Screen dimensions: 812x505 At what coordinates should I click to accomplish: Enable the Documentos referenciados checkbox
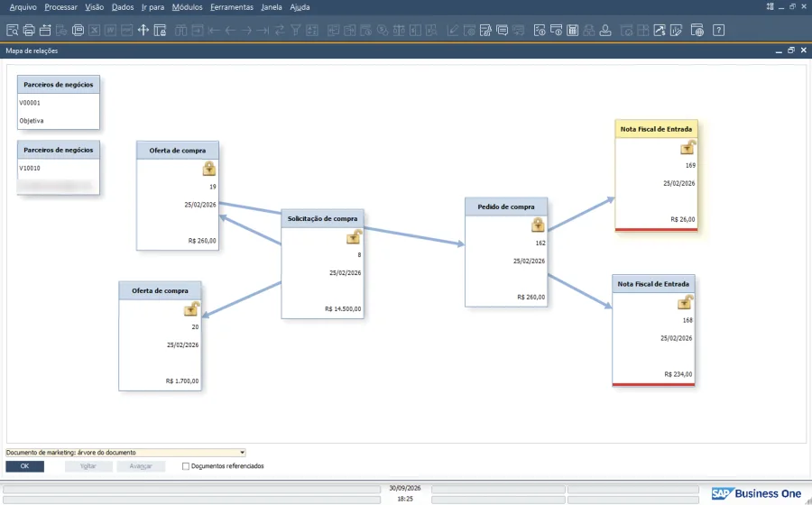[185, 466]
